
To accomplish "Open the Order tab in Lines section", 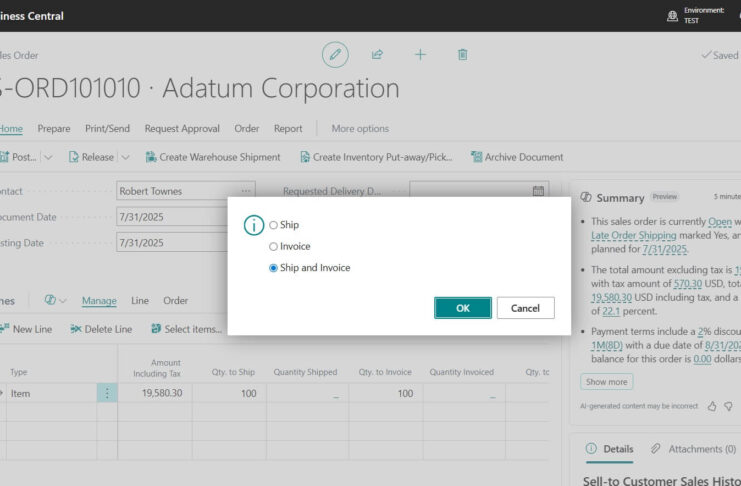I will click(x=175, y=301).
